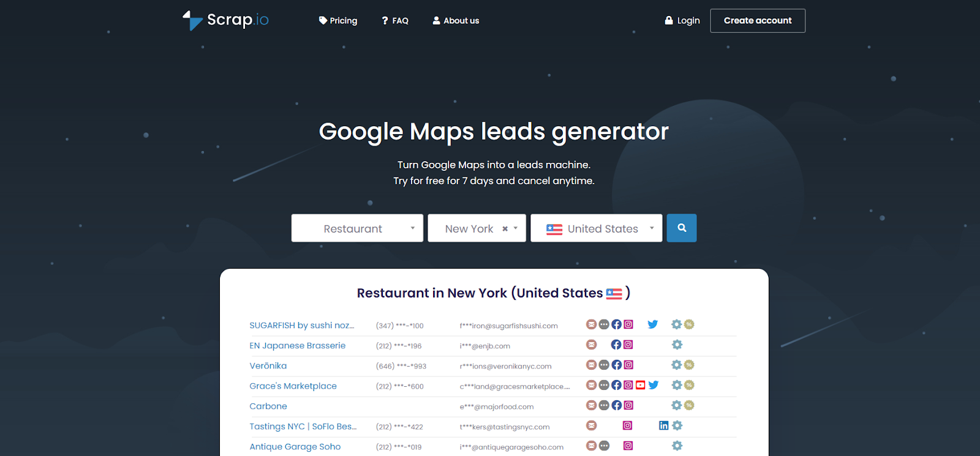Click the masked email at tastingsnyc.com
This screenshot has height=456, width=980.
(x=505, y=427)
